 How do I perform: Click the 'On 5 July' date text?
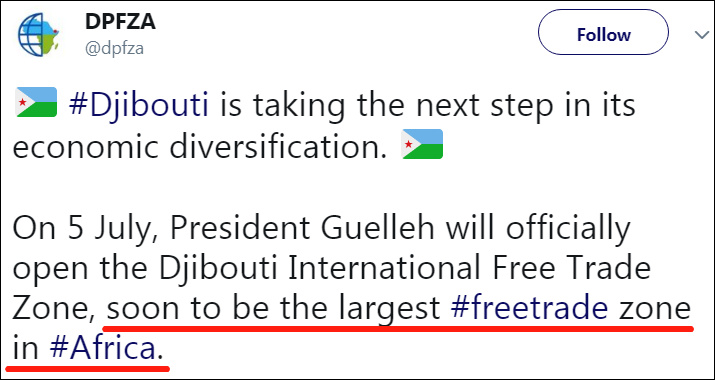(86, 229)
